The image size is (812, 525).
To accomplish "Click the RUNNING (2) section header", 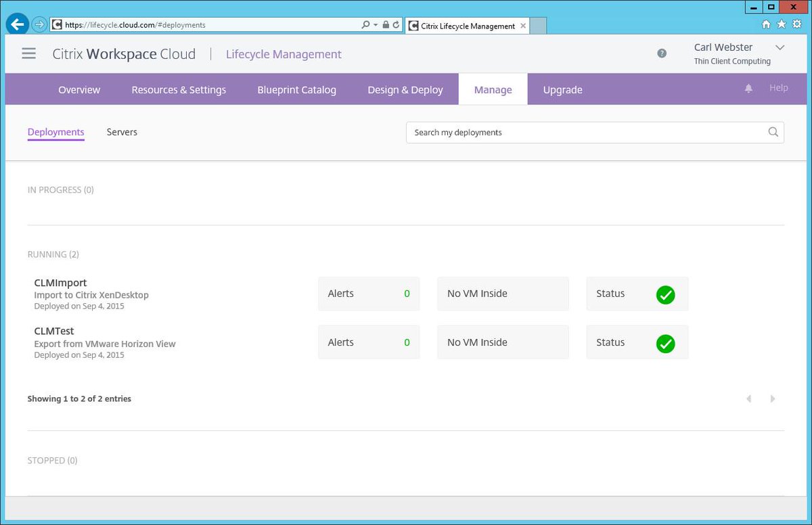I will click(53, 254).
